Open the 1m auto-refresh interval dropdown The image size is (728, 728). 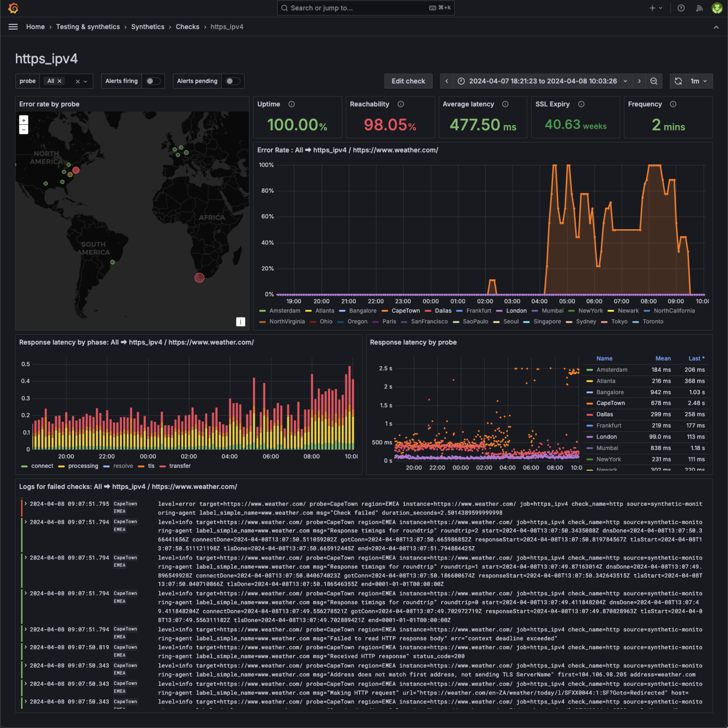pos(699,81)
